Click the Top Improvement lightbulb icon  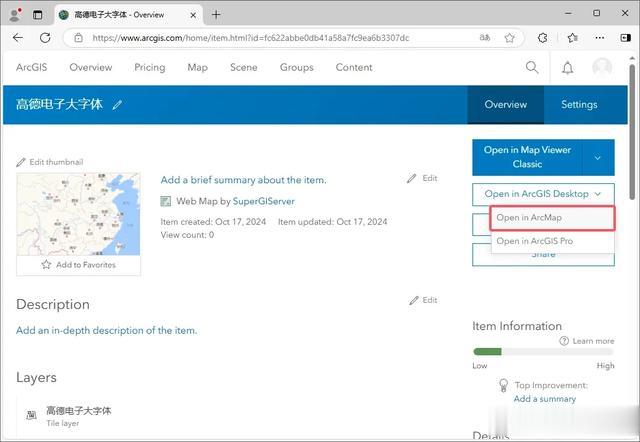504,385
